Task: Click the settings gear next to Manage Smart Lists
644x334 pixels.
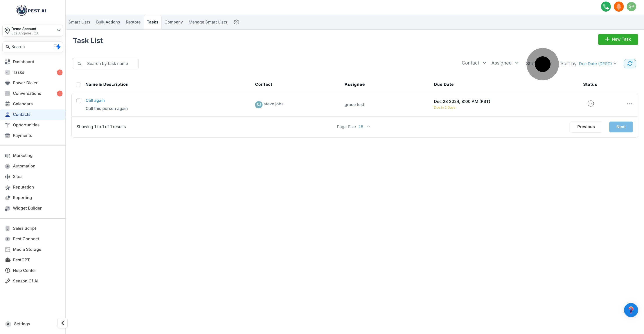Action: [236, 22]
